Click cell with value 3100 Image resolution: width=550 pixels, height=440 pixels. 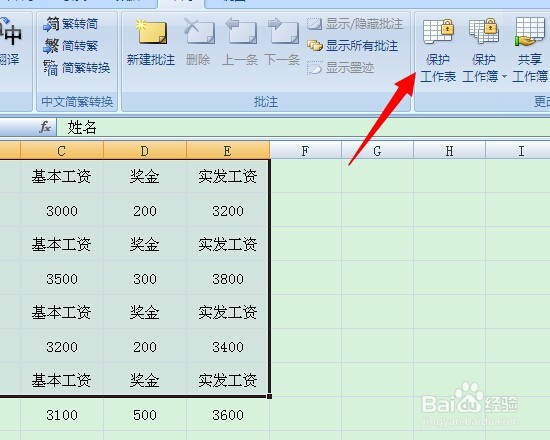coord(62,415)
